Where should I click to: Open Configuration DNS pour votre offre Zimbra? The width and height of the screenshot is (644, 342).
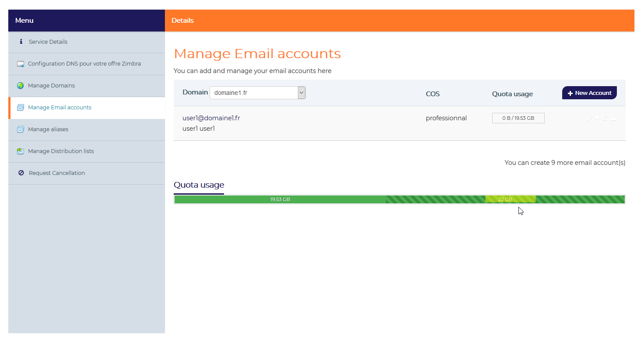click(x=87, y=64)
